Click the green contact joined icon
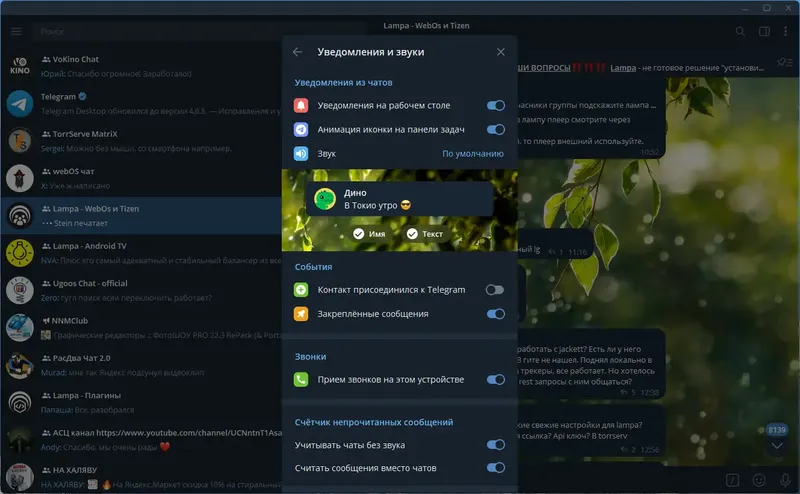 pos(301,290)
